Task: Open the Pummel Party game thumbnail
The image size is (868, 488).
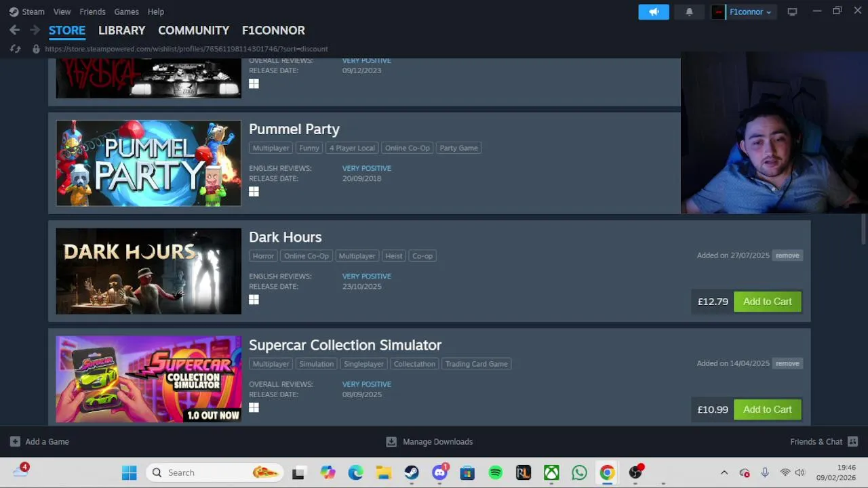Action: 149,163
